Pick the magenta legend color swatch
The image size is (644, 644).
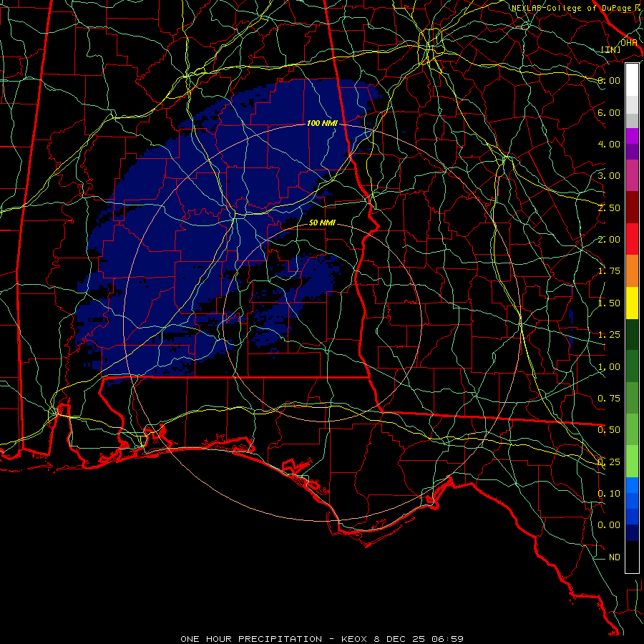coord(632,136)
